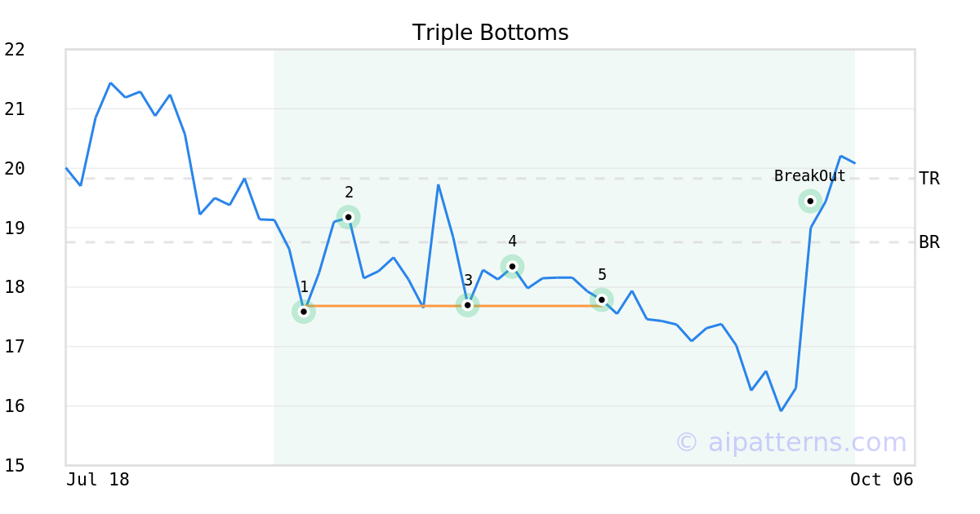The height and width of the screenshot is (514, 980).
Task: Click the marker for point 5
Action: [602, 299]
